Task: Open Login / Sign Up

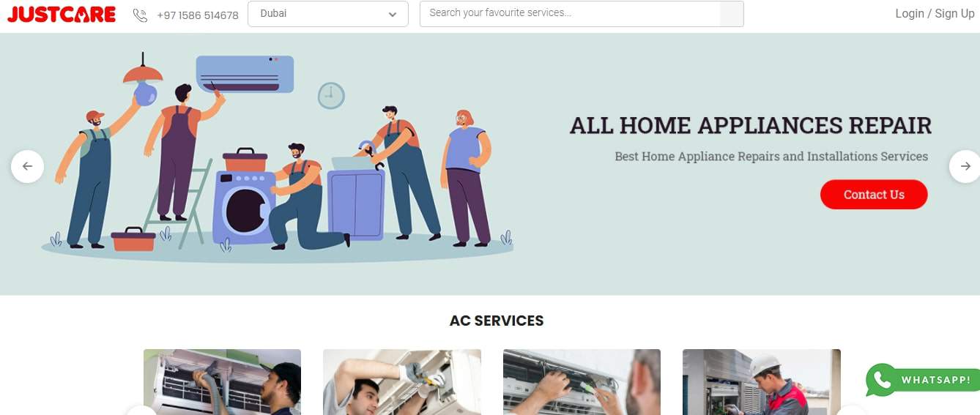Action: pyautogui.click(x=935, y=14)
